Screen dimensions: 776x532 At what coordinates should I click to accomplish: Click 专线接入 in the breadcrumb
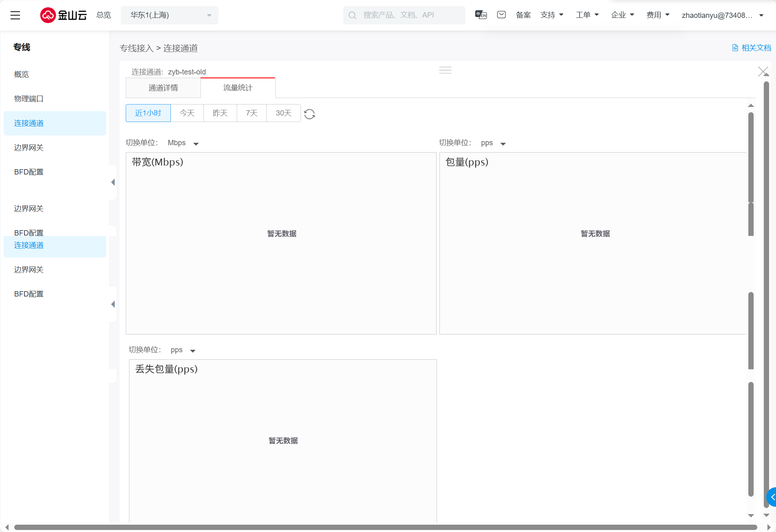[x=136, y=48]
